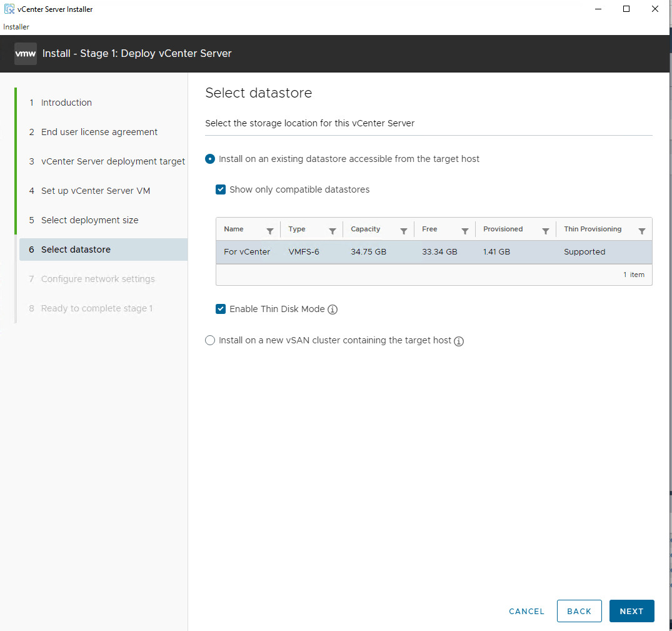672x631 pixels.
Task: Toggle Show only compatible datastores checkbox
Action: pyautogui.click(x=221, y=189)
